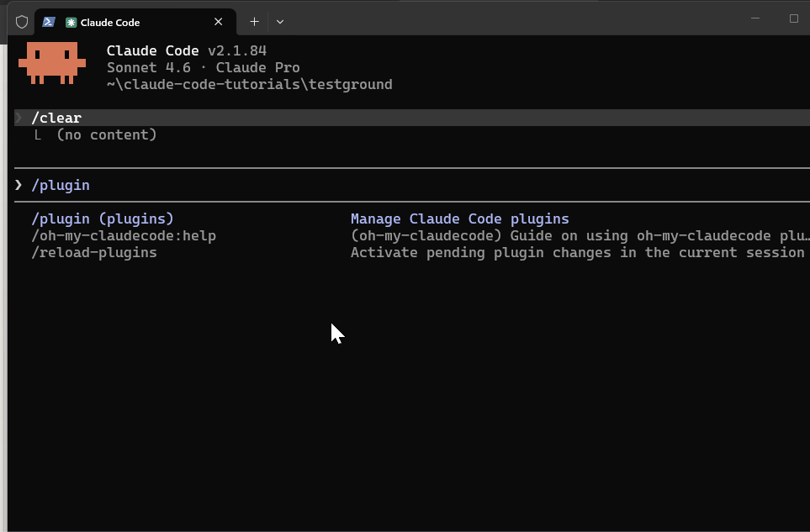The height and width of the screenshot is (532, 810).
Task: Click the 'Manage Claude Code plugins' description
Action: (x=459, y=219)
